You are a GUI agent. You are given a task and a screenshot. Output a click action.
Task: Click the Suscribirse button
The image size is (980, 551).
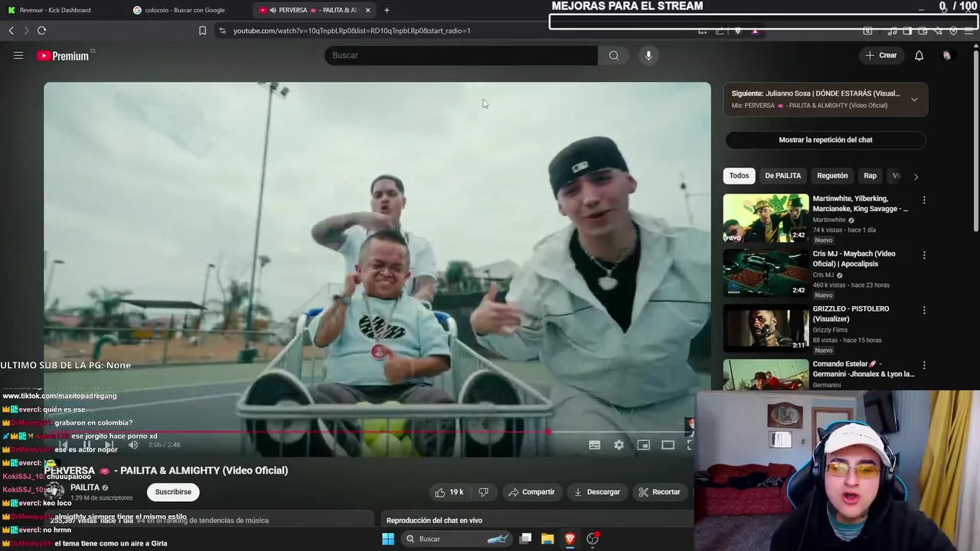tap(173, 492)
